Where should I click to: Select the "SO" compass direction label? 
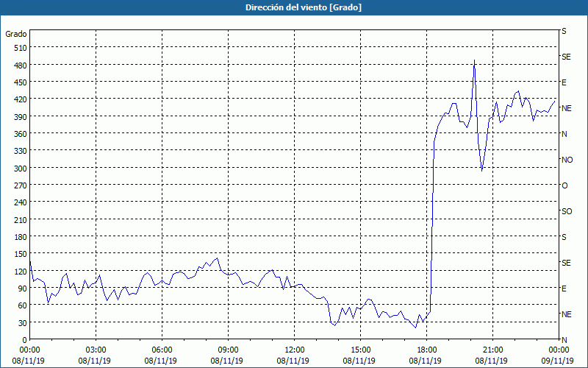point(567,211)
